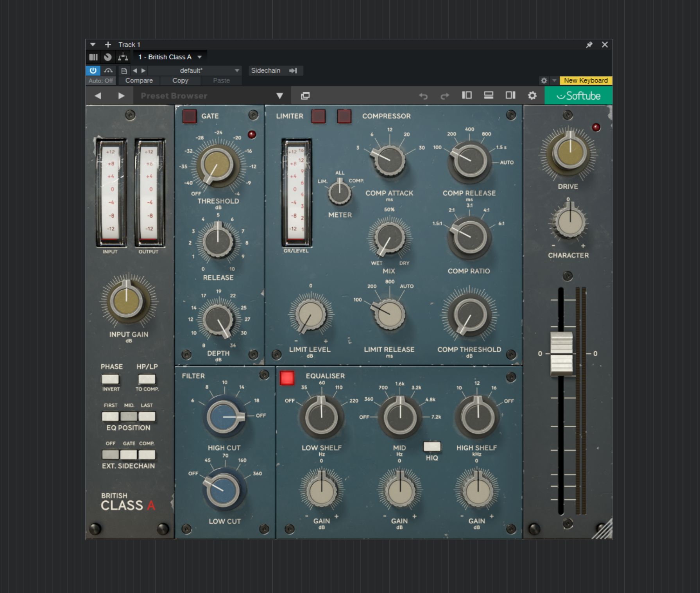Click the DRIVE knob
The image size is (700, 593).
click(570, 152)
